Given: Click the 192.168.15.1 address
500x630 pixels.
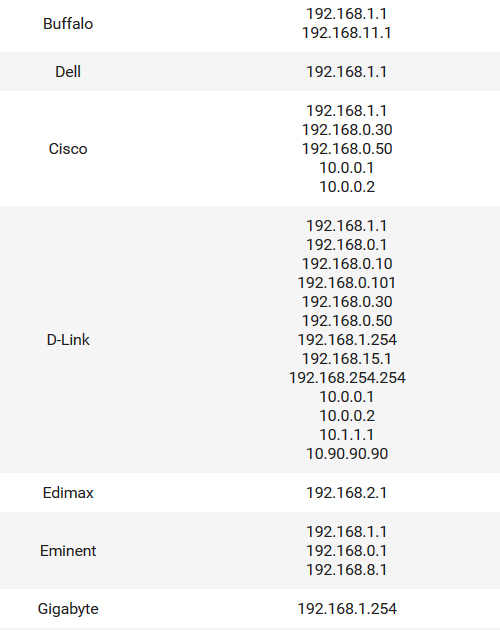Looking at the screenshot, I should [347, 359].
